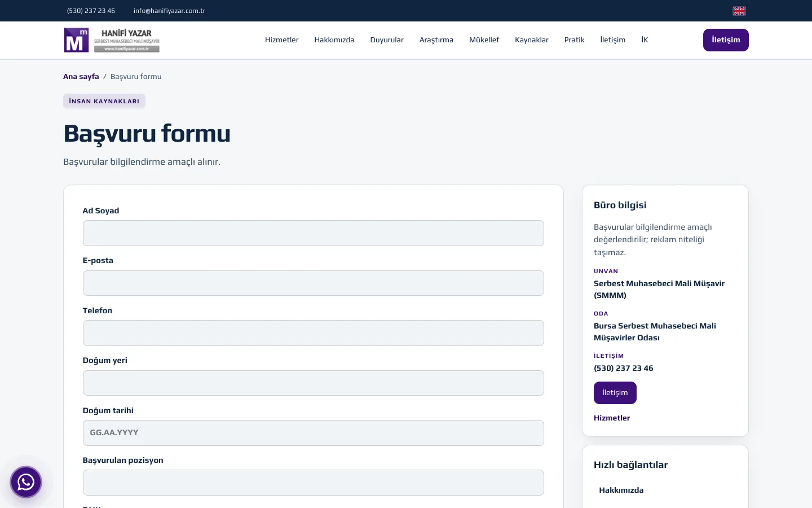Switch language via the UK flag icon
812x508 pixels.
click(739, 11)
